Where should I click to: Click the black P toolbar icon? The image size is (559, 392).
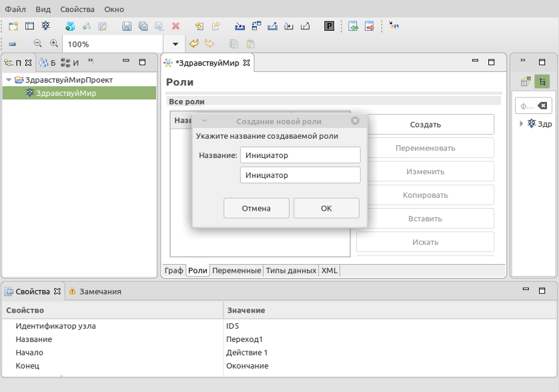pyautogui.click(x=329, y=26)
